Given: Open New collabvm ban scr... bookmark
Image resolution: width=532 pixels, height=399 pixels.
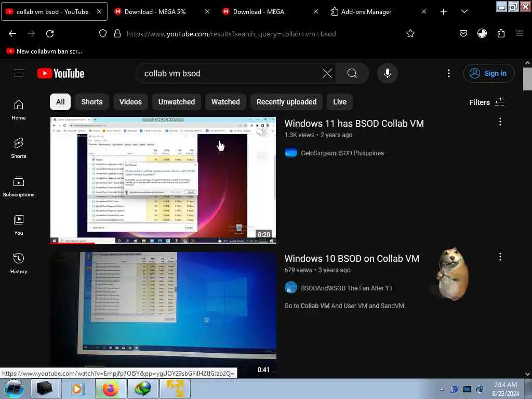Looking at the screenshot, I should pos(44,51).
